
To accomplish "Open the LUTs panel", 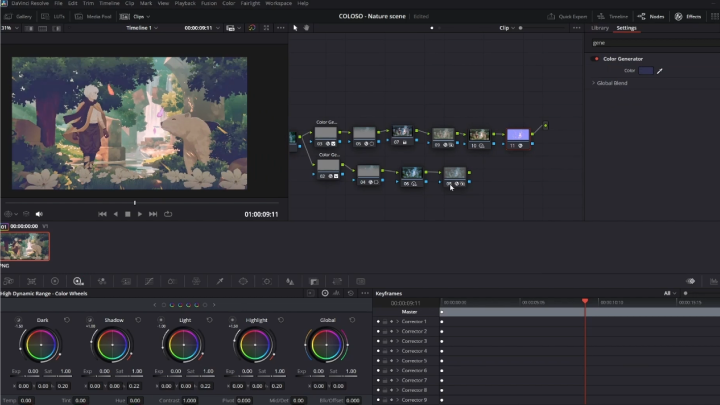I will 53,17.
